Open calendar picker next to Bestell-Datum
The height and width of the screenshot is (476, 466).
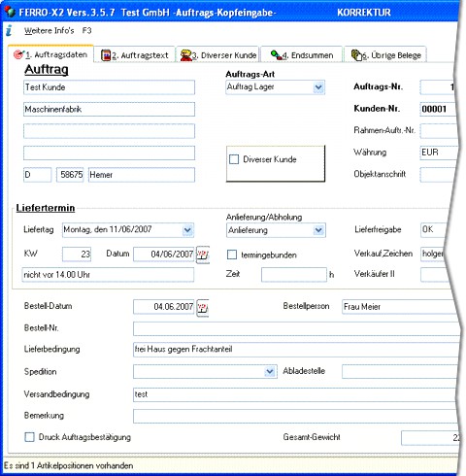203,307
